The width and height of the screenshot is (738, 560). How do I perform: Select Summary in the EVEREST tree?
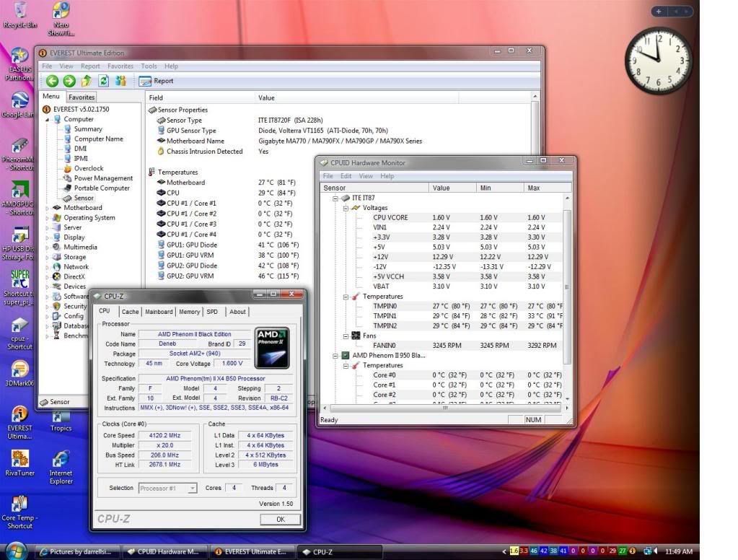click(87, 129)
